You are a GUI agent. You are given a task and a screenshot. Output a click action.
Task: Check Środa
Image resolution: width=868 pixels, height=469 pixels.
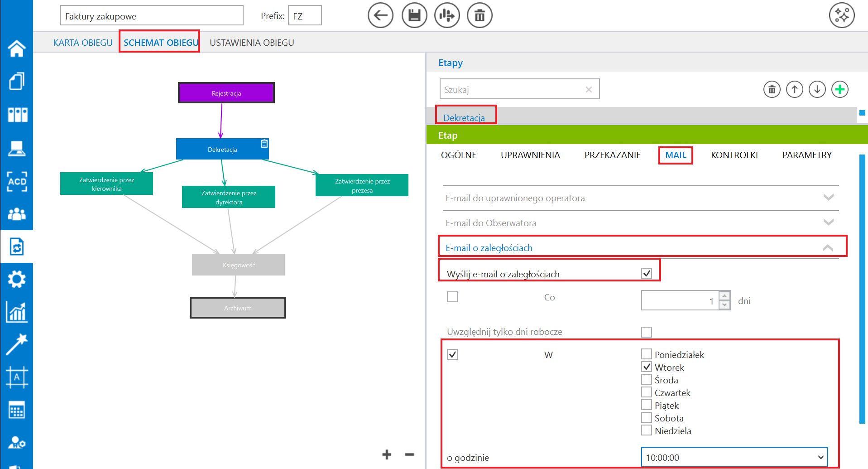[647, 379]
